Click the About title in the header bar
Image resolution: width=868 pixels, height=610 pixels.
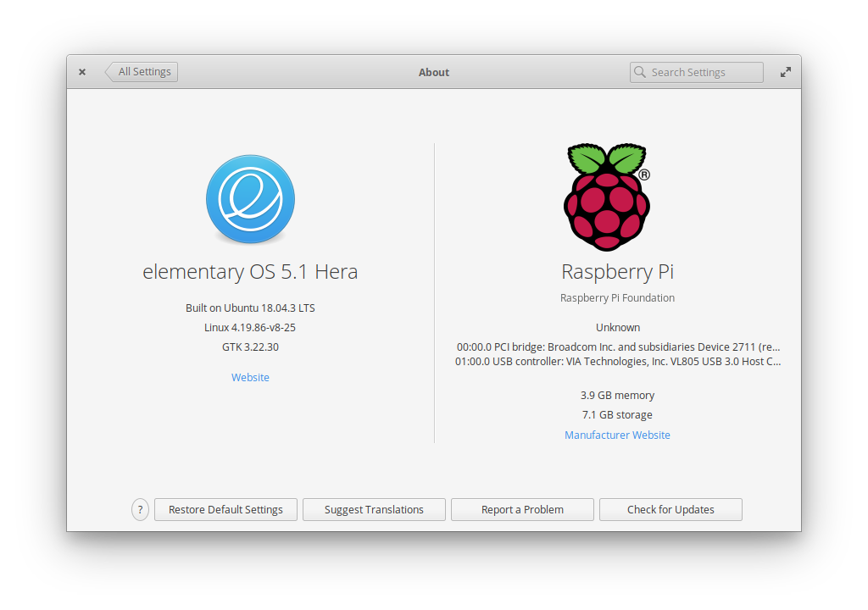pos(434,72)
